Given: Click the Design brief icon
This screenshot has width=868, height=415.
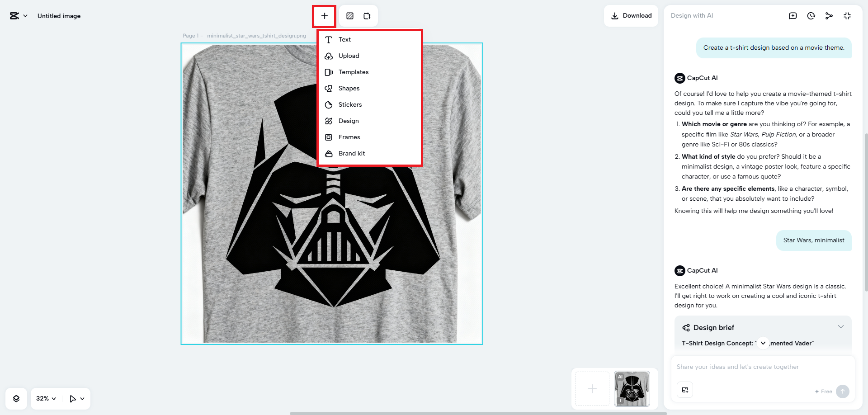Looking at the screenshot, I should point(686,328).
